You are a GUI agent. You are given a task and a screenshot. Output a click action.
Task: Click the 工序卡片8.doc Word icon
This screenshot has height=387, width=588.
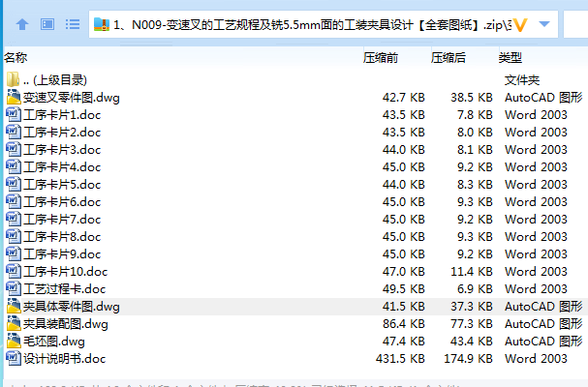14,236
